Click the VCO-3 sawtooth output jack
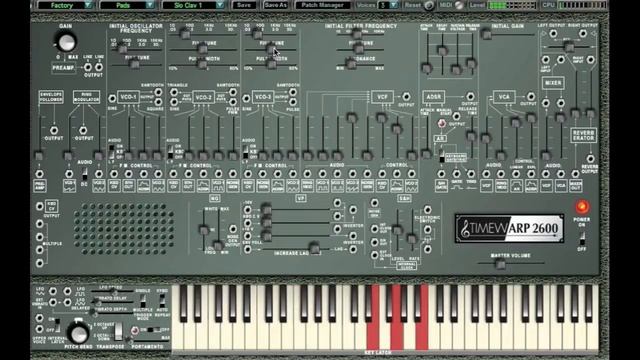The image size is (640, 360). pos(293,92)
